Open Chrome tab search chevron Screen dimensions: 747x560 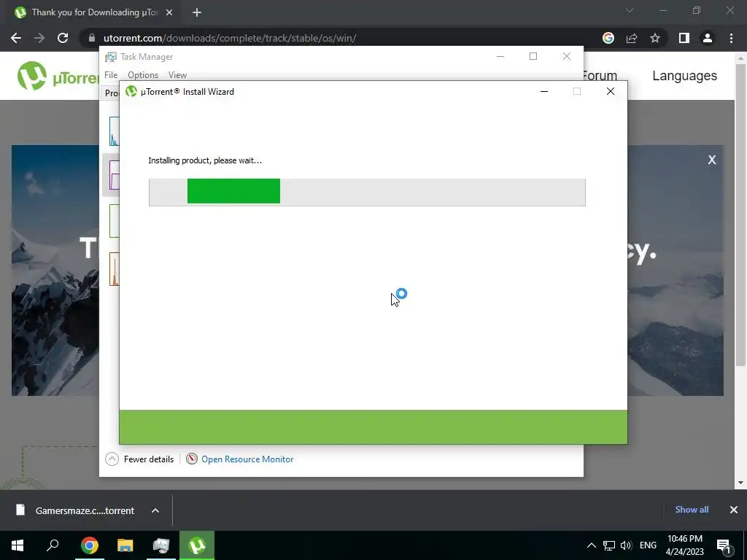(630, 10)
